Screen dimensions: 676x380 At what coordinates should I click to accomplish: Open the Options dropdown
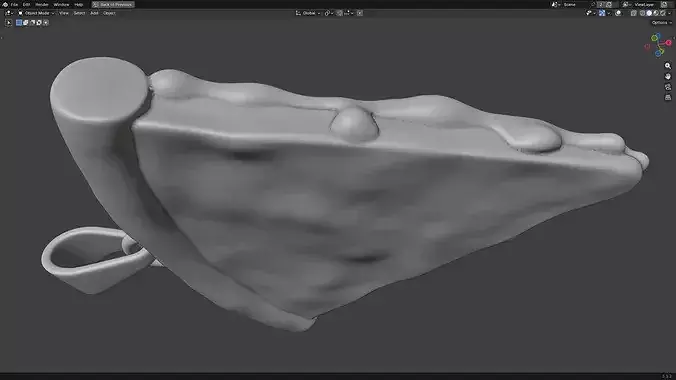pyautogui.click(x=661, y=22)
